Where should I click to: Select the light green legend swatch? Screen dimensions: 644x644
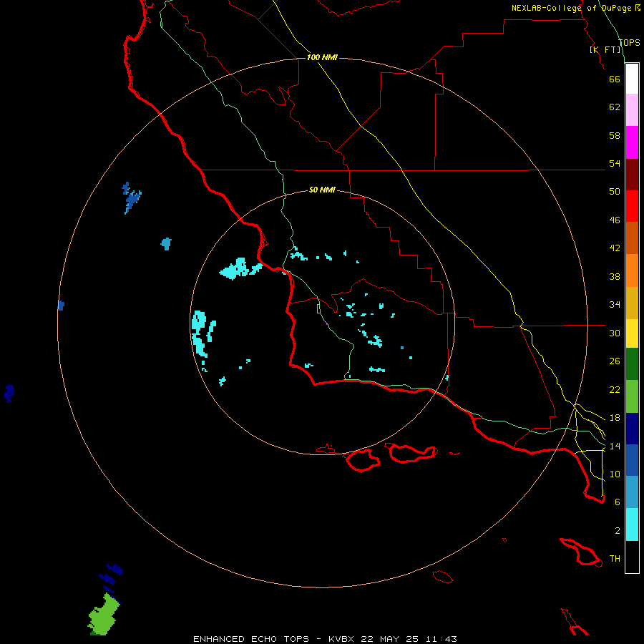(x=632, y=396)
